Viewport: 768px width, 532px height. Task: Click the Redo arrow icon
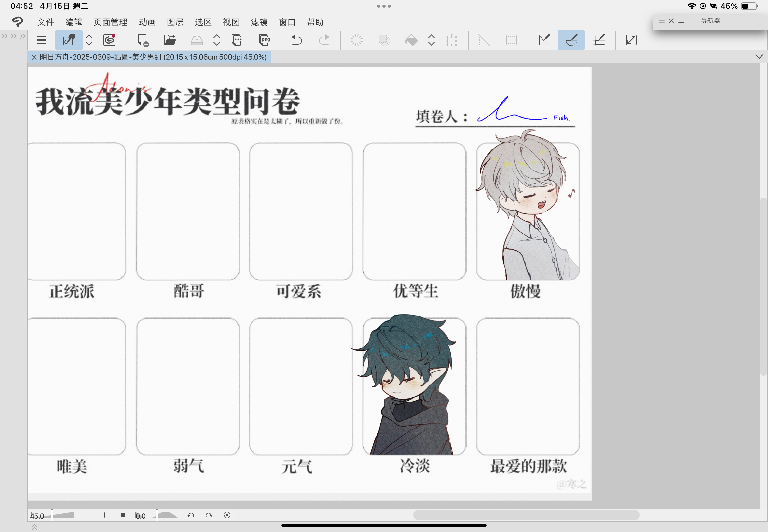[x=324, y=40]
